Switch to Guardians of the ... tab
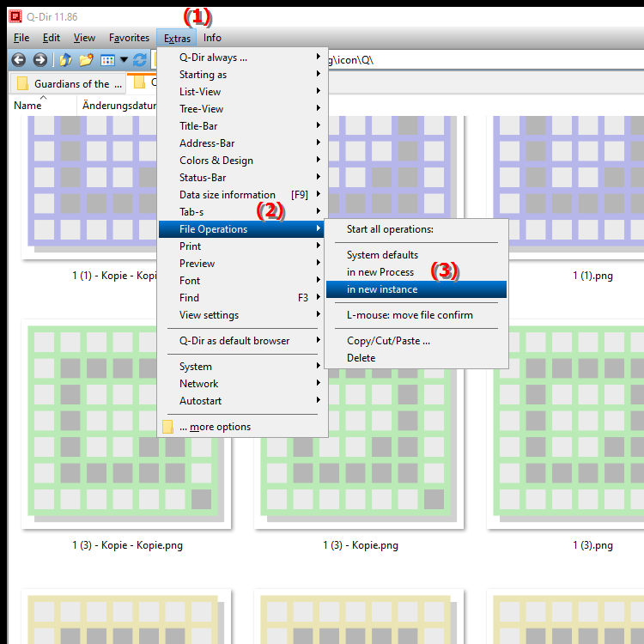The height and width of the screenshot is (644, 644). click(68, 84)
